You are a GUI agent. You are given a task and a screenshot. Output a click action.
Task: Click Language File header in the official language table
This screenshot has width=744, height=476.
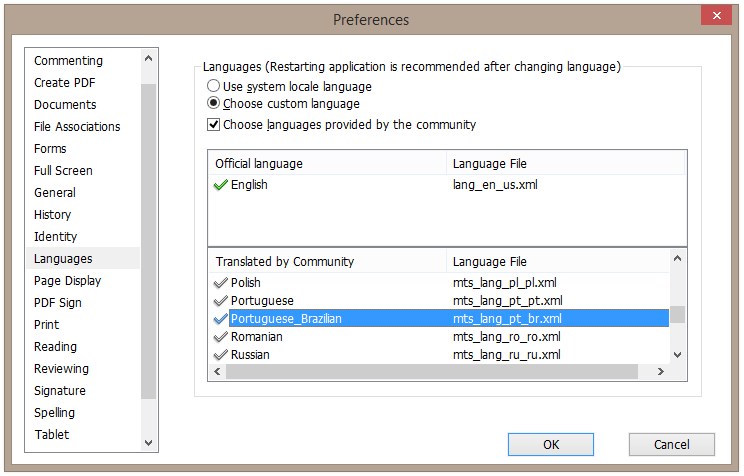pos(567,164)
